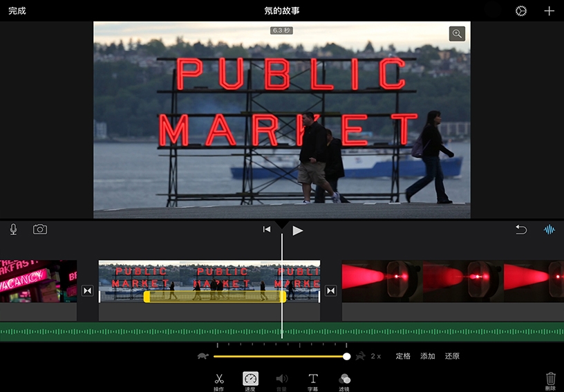The image size is (564, 392).
Task: Click the 完成 done button
Action: pos(17,11)
